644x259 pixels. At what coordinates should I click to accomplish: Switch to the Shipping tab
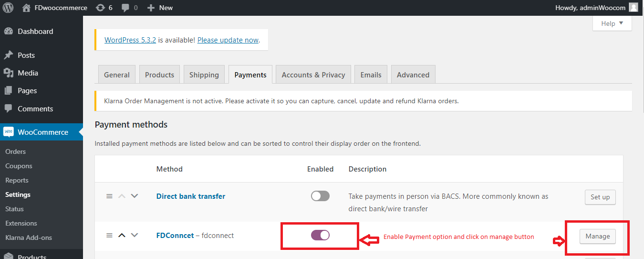pyautogui.click(x=204, y=75)
